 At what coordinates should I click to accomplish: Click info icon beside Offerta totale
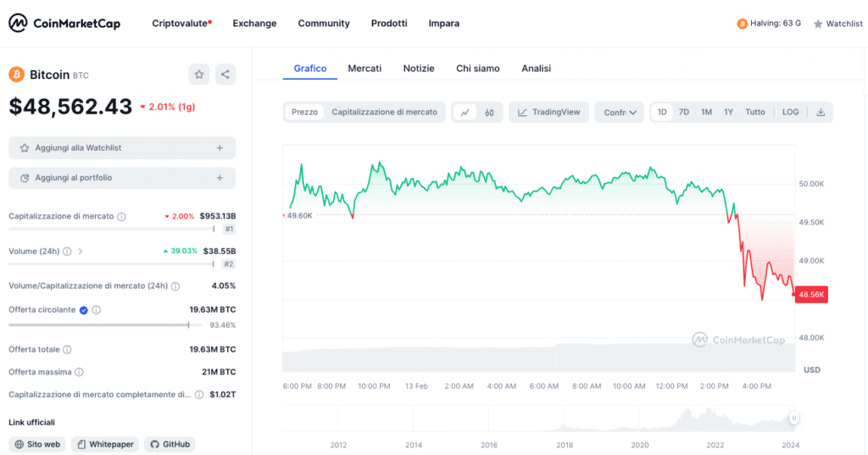click(x=67, y=349)
